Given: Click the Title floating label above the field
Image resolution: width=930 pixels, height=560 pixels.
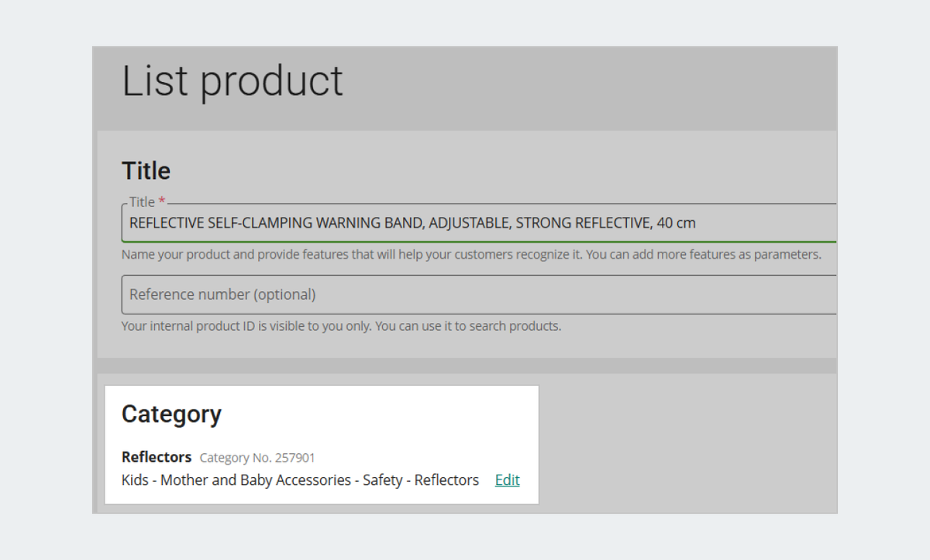Looking at the screenshot, I should coord(142,201).
